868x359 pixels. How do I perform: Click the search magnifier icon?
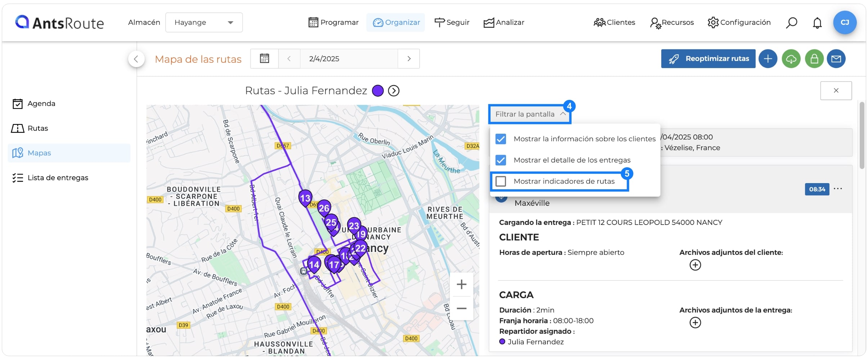point(791,23)
